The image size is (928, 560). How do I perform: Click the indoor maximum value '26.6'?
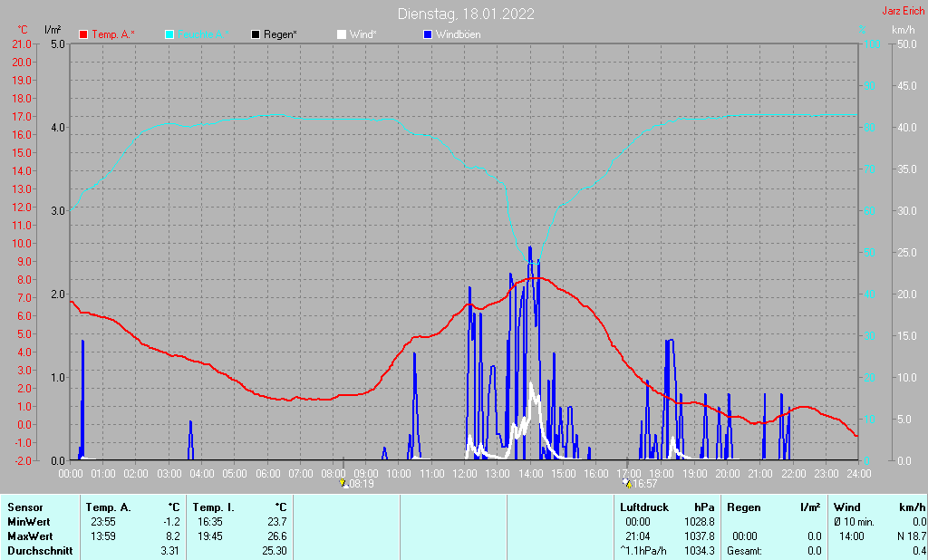(277, 536)
